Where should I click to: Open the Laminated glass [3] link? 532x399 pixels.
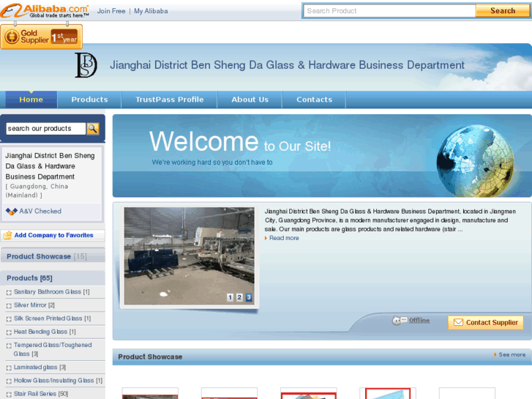coord(40,368)
